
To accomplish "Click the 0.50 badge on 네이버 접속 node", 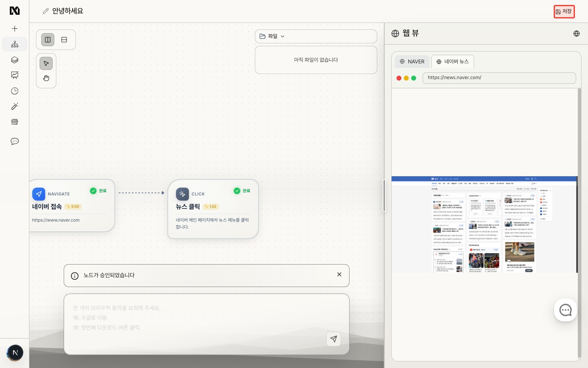I will click(x=73, y=206).
